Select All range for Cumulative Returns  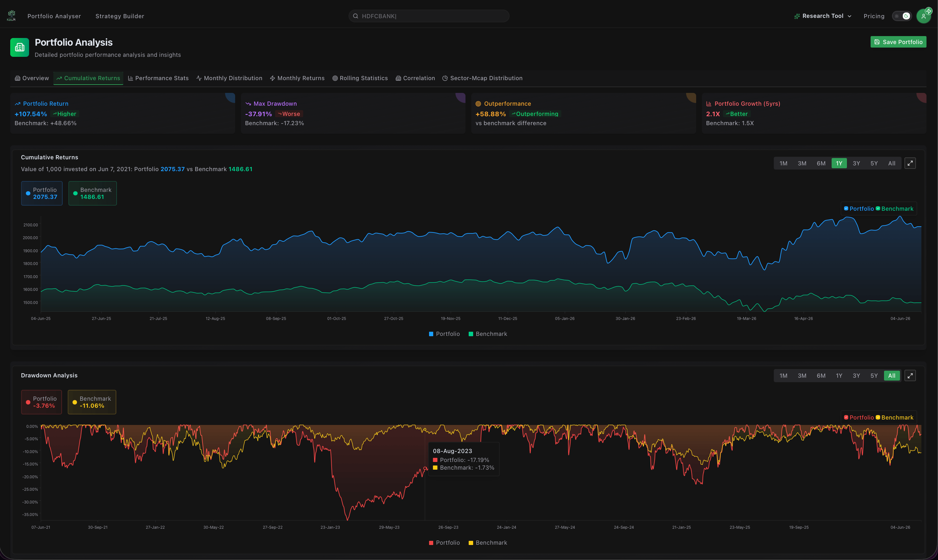(x=892, y=163)
